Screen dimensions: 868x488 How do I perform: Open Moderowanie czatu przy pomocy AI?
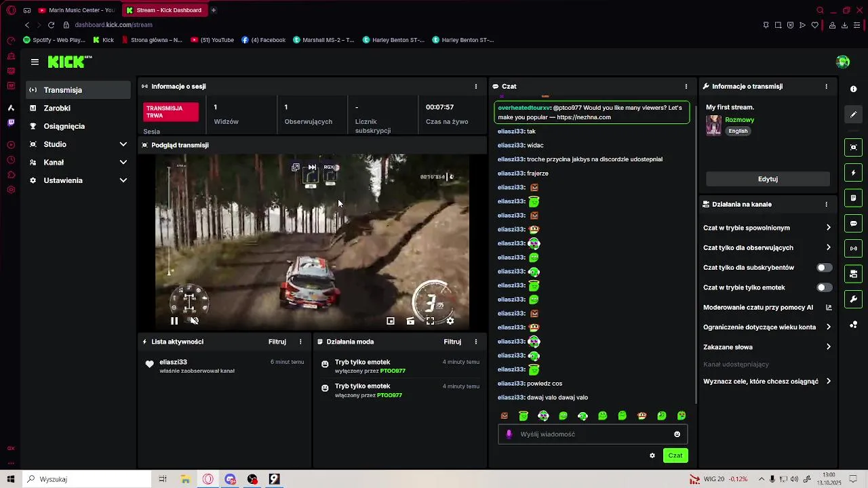pyautogui.click(x=767, y=308)
